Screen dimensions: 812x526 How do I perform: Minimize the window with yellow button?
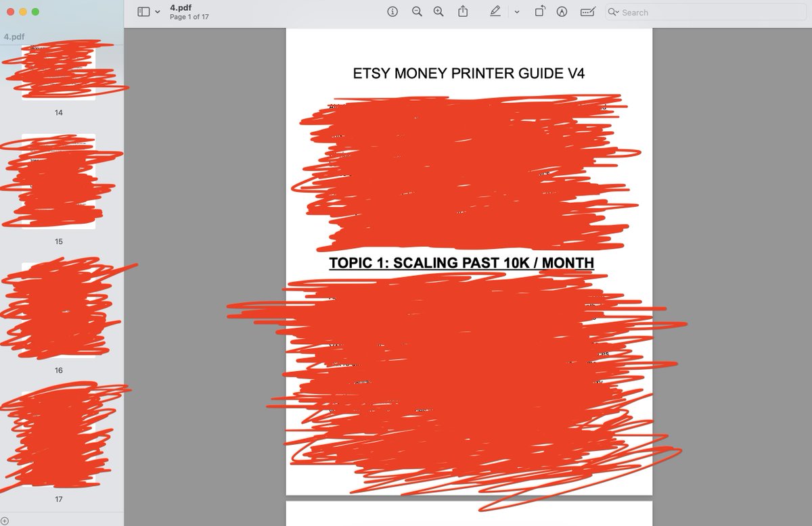pos(23,12)
